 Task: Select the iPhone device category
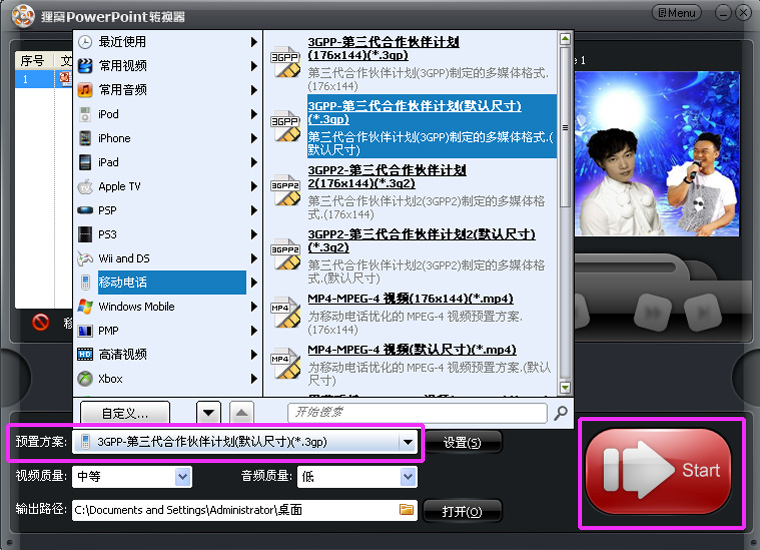[167, 139]
